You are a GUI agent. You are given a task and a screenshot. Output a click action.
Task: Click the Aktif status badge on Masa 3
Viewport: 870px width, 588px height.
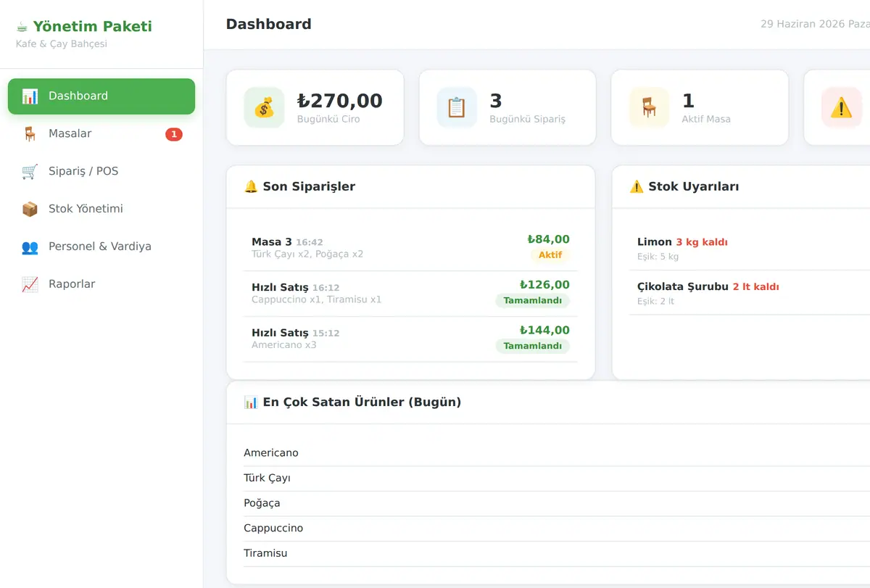click(x=550, y=255)
